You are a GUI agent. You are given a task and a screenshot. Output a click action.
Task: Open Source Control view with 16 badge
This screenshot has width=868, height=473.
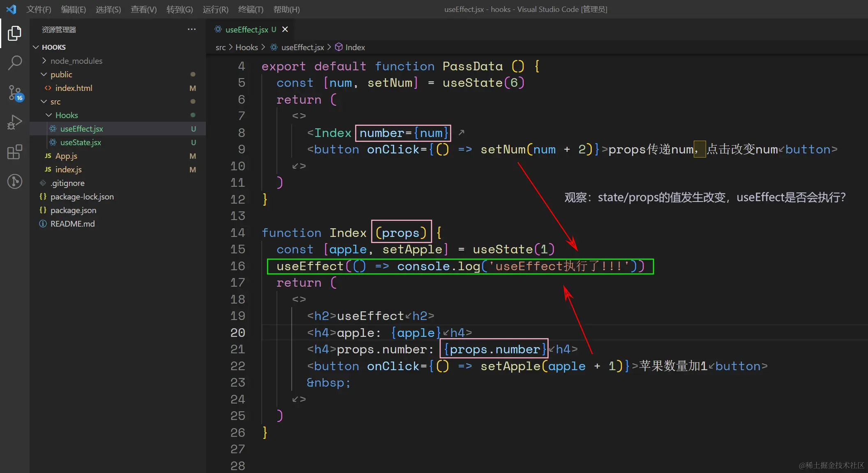coord(15,93)
